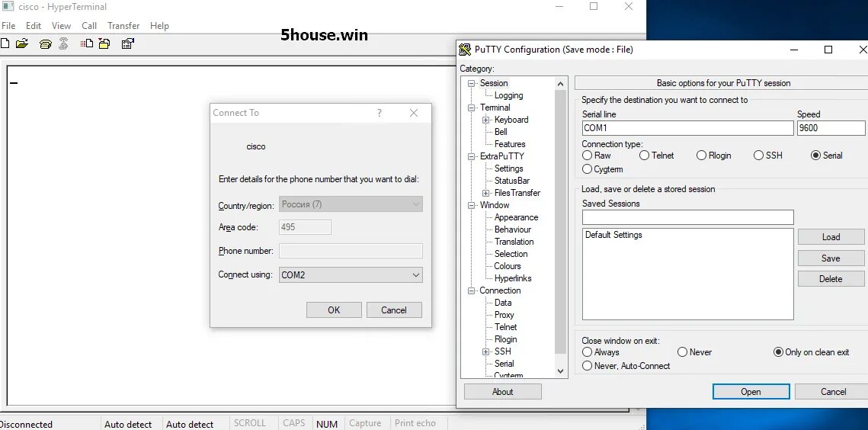The height and width of the screenshot is (430, 868).
Task: Collapse the Connection tree node
Action: tap(472, 290)
